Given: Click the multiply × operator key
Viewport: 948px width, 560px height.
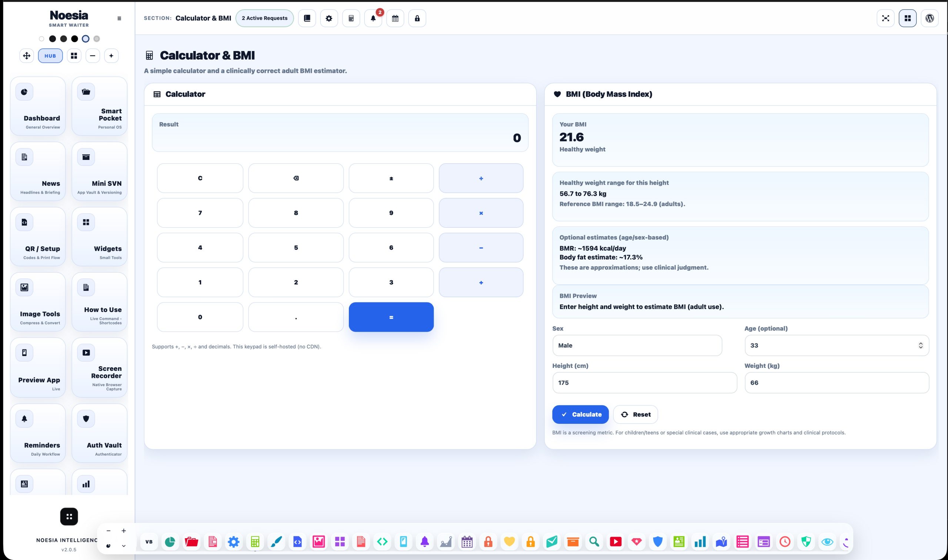Looking at the screenshot, I should pyautogui.click(x=481, y=213).
